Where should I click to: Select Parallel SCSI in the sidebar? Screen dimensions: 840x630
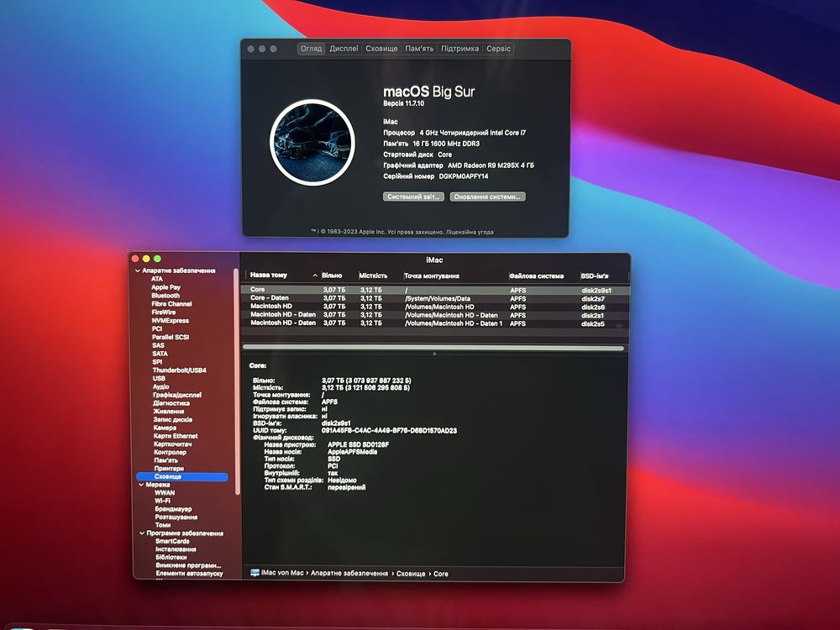pyautogui.click(x=171, y=337)
